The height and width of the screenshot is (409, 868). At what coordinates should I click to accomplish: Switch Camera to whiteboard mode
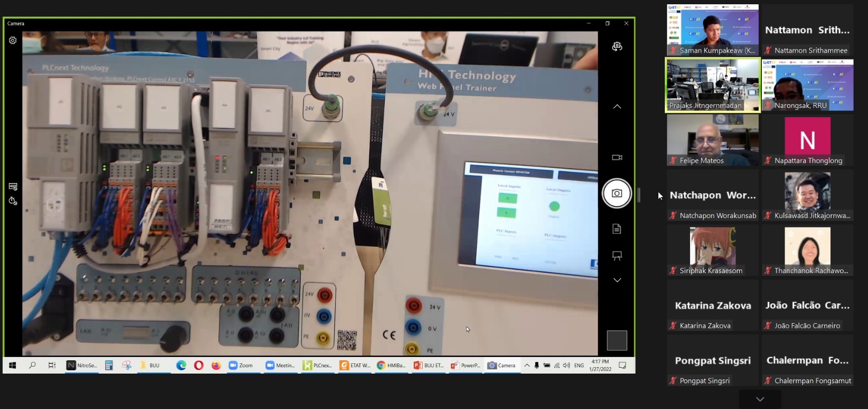617,256
